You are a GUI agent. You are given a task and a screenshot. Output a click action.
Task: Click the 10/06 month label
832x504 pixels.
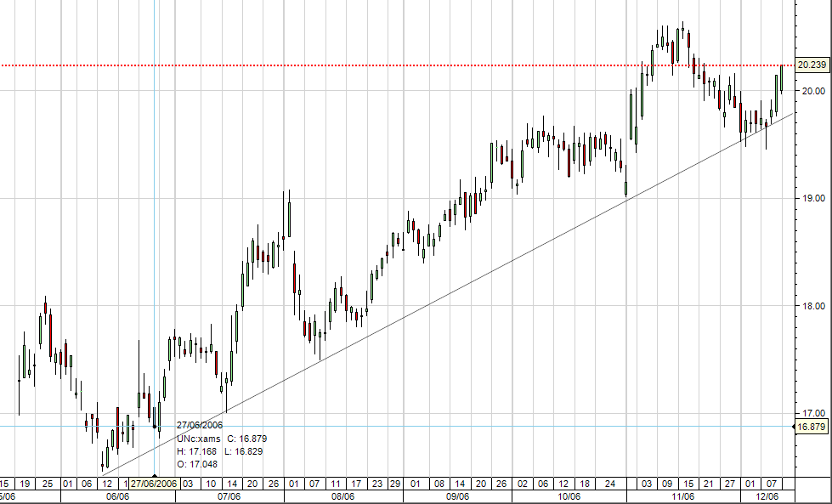tap(569, 496)
